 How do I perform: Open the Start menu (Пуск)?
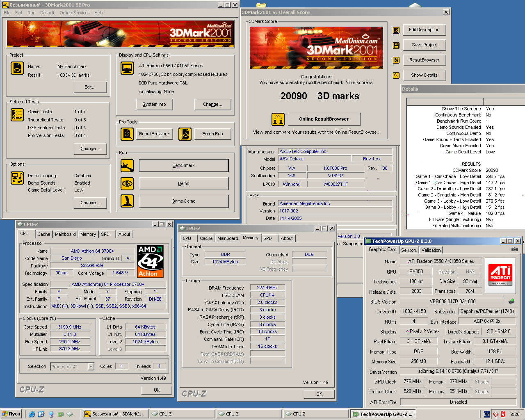[x=11, y=414]
